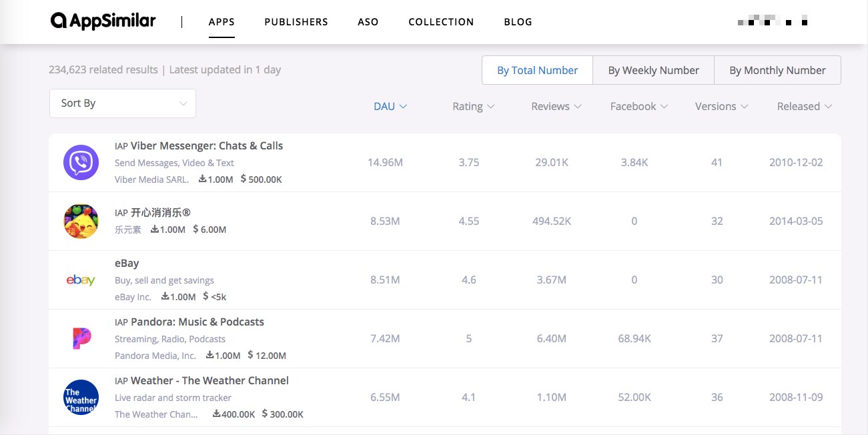Sort by Rating column header
This screenshot has height=435, width=868.
tap(473, 106)
